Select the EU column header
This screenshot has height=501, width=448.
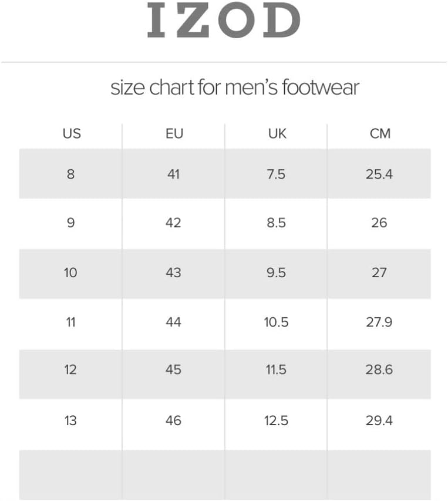(174, 133)
